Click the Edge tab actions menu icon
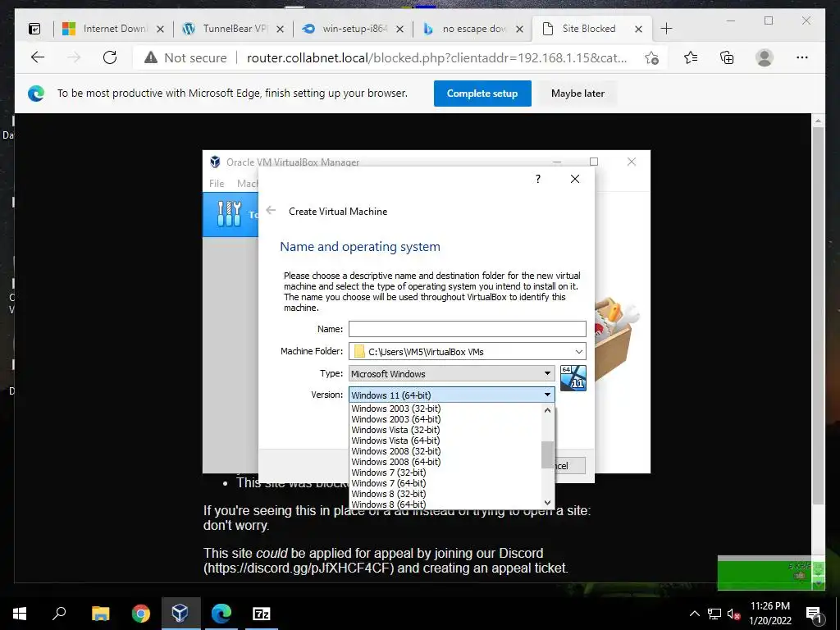The width and height of the screenshot is (840, 630). pyautogui.click(x=34, y=29)
